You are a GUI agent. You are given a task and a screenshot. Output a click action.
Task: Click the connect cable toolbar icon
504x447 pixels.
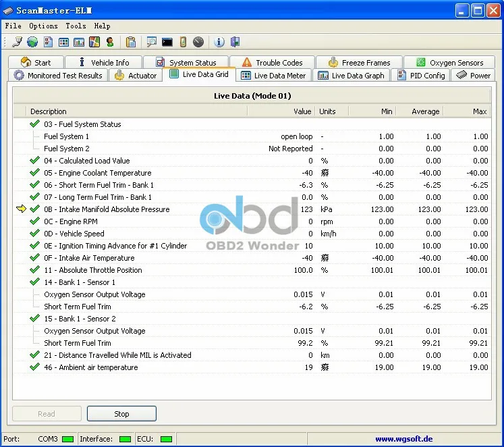click(17, 42)
